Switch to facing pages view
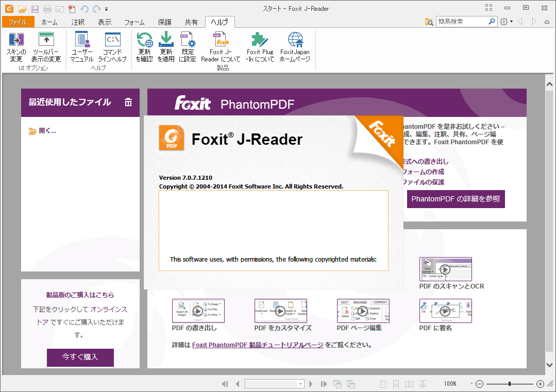Screen dimensions: 556x392 tap(409, 384)
